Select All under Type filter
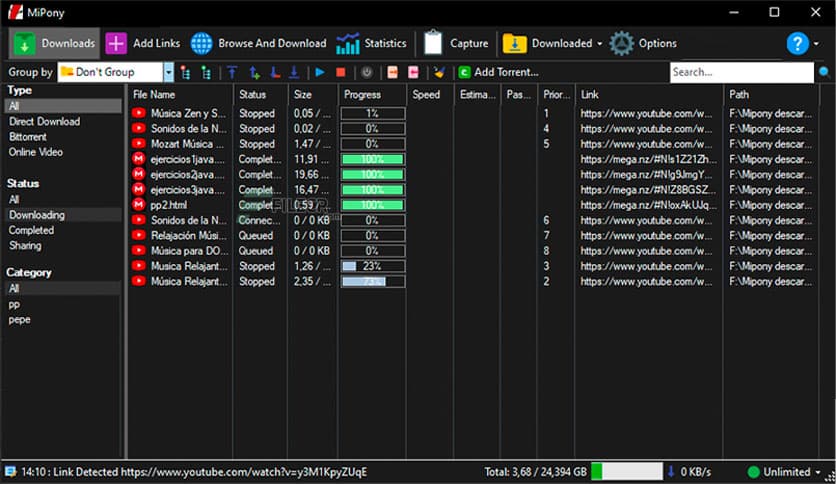The width and height of the screenshot is (836, 484). (x=63, y=106)
